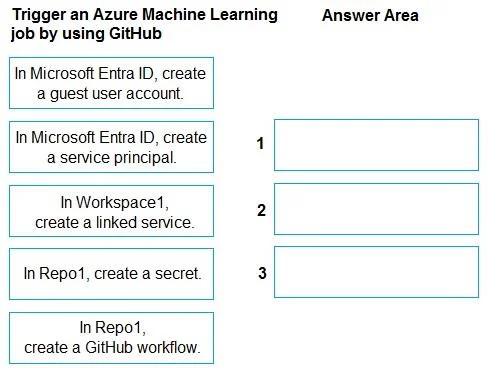The height and width of the screenshot is (370, 488).
Task: Click the words 'create a linked service.'
Action: point(115,222)
